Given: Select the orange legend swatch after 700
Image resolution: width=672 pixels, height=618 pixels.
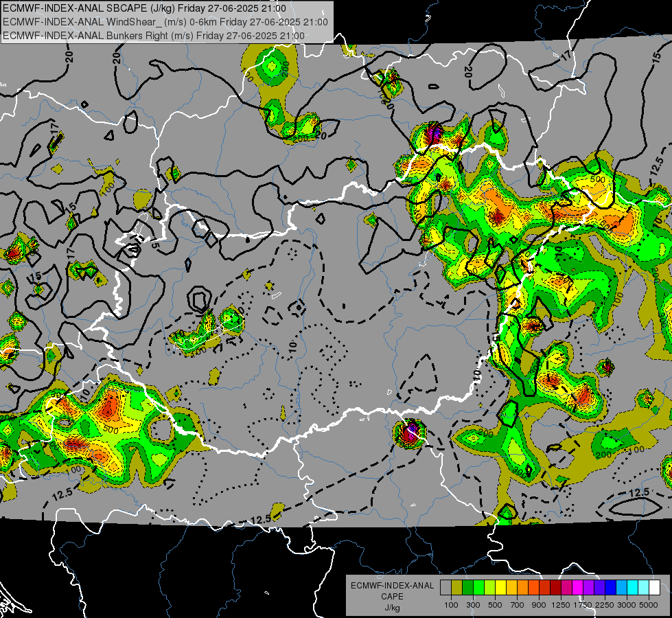Looking at the screenshot, I should 523,588.
